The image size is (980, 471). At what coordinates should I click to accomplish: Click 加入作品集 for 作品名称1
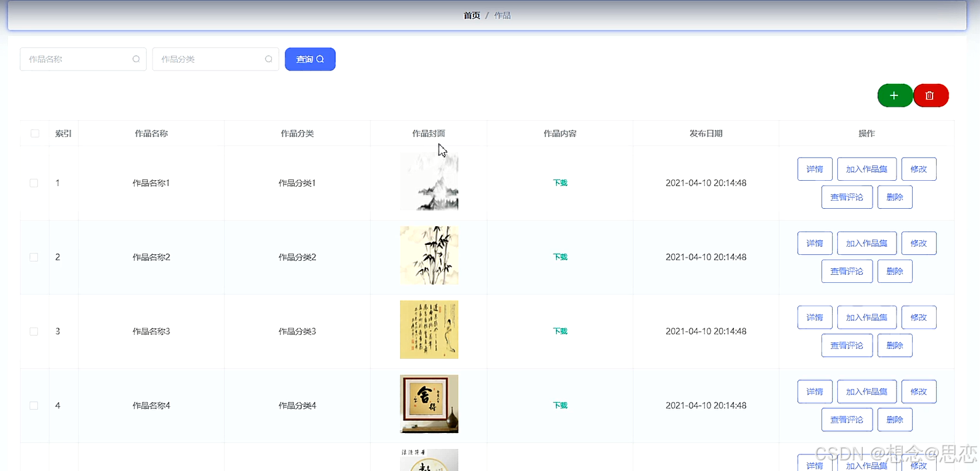[867, 169]
